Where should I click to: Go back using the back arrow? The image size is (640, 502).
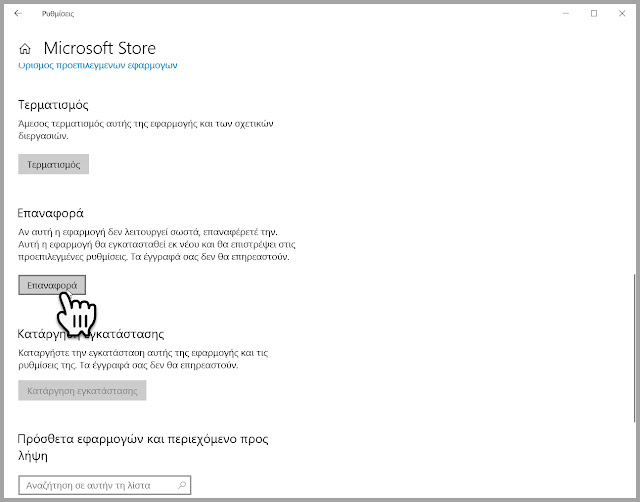18,13
